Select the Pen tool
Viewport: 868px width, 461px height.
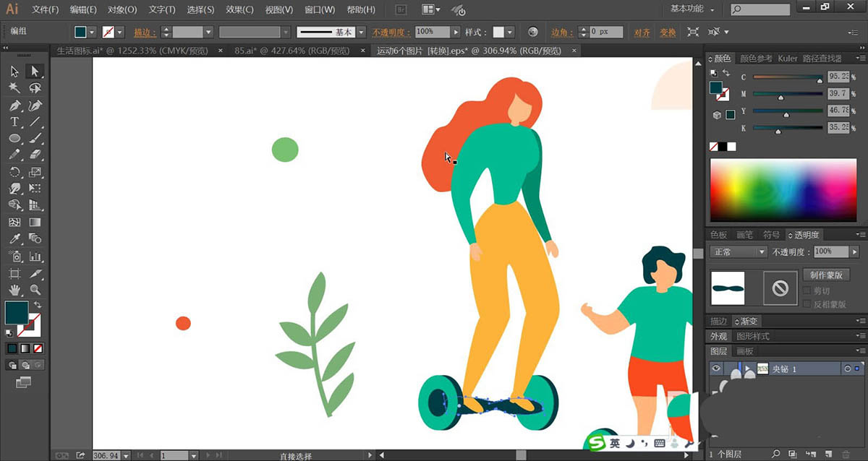[14, 105]
